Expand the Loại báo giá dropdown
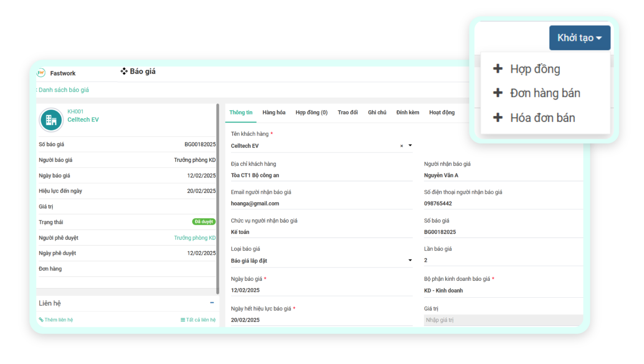The height and width of the screenshot is (364, 644). pos(410,260)
